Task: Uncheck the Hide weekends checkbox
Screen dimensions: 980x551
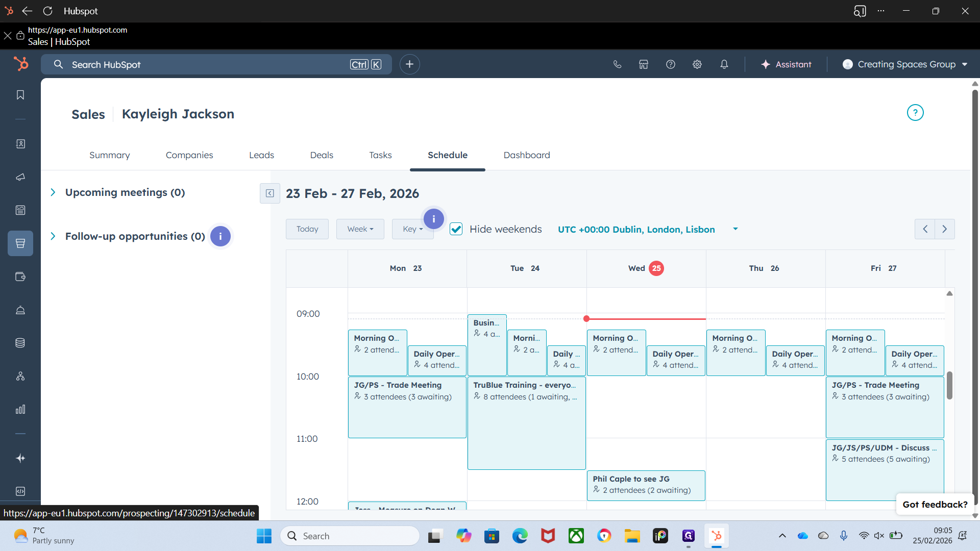Action: pos(456,229)
